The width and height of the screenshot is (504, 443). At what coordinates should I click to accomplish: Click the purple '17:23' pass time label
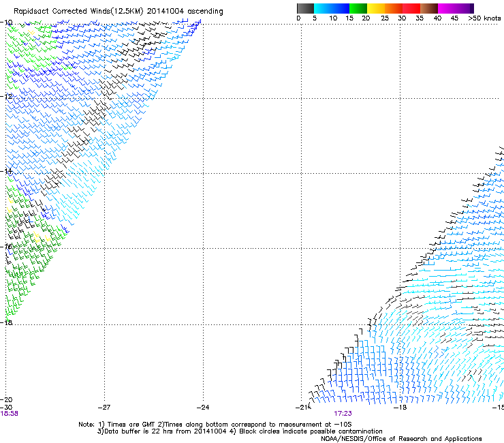point(343,414)
